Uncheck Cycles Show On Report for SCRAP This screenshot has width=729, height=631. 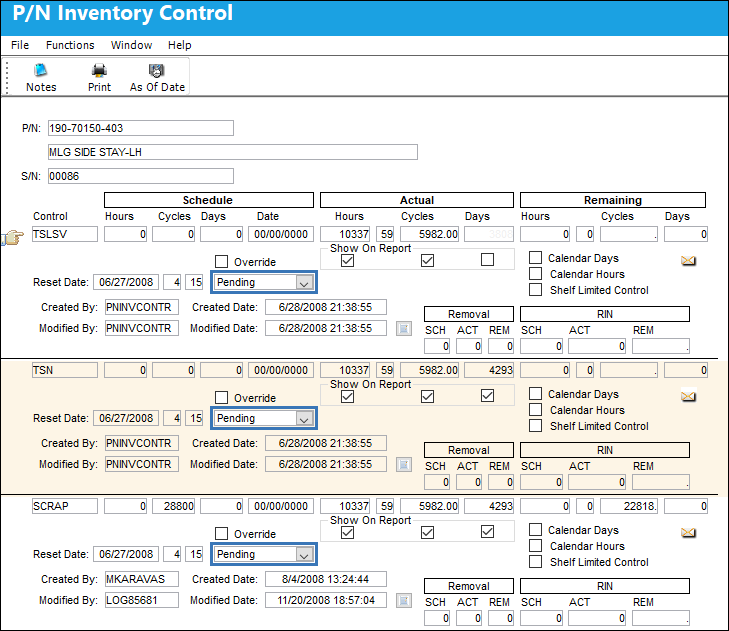click(427, 532)
